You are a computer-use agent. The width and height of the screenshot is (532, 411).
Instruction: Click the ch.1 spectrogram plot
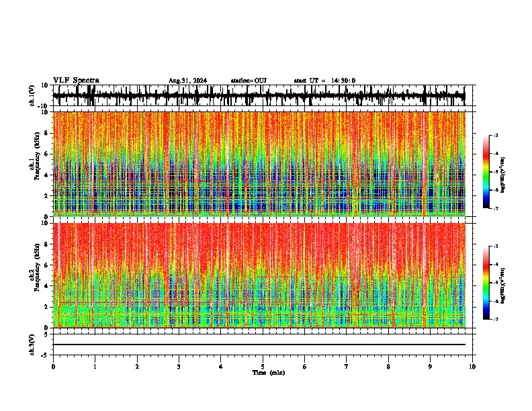click(x=259, y=164)
